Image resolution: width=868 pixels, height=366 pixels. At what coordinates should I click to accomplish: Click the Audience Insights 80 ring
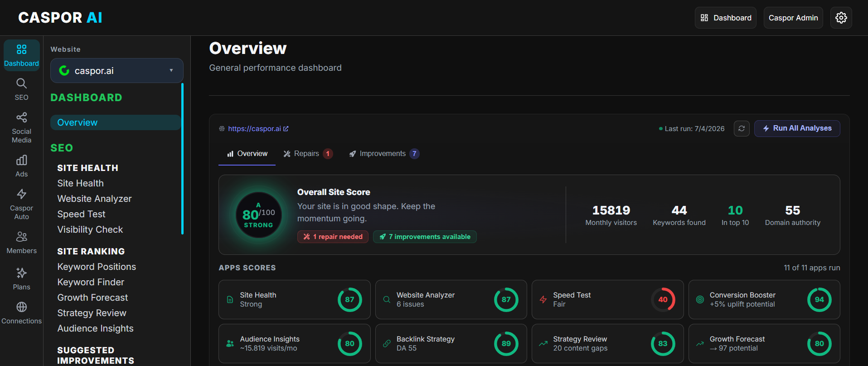tap(349, 343)
